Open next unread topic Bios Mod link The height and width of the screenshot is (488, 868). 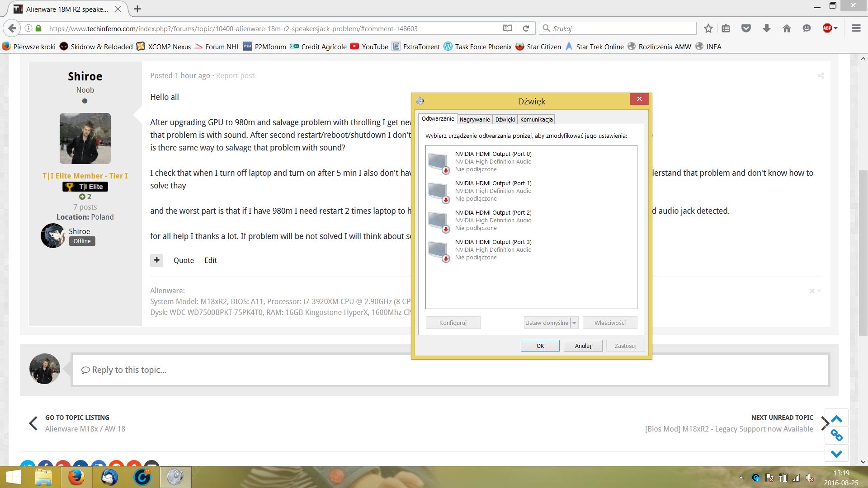coord(729,429)
